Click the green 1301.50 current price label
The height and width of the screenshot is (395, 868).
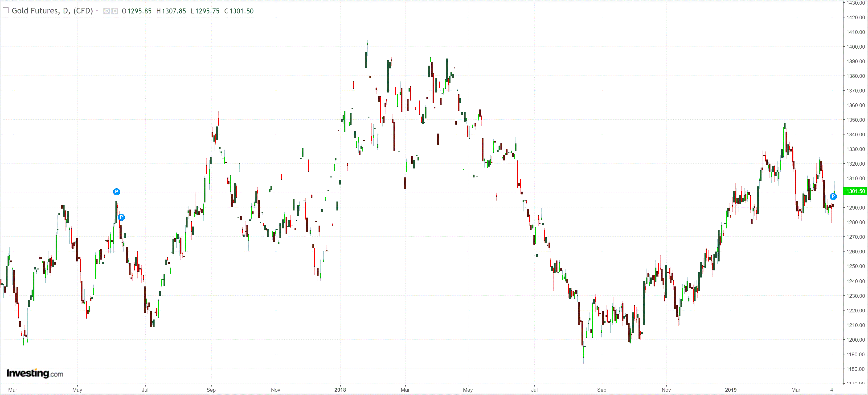(856, 191)
